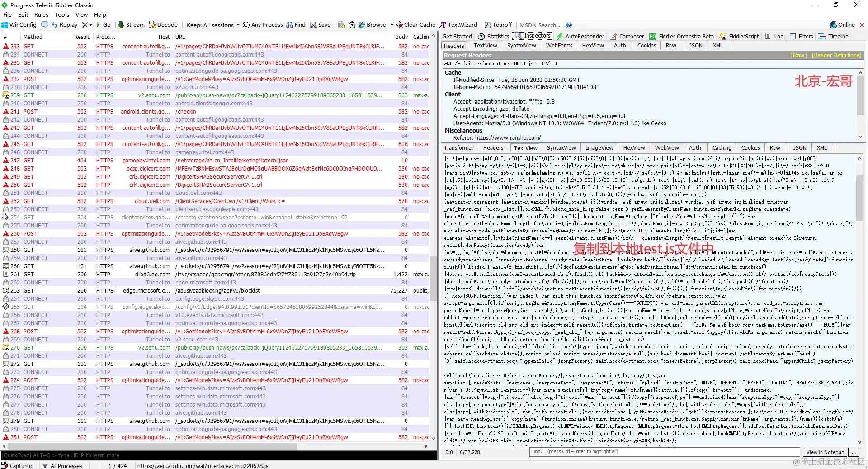
Task: Resume sessions with the Go button
Action: tap(104, 25)
